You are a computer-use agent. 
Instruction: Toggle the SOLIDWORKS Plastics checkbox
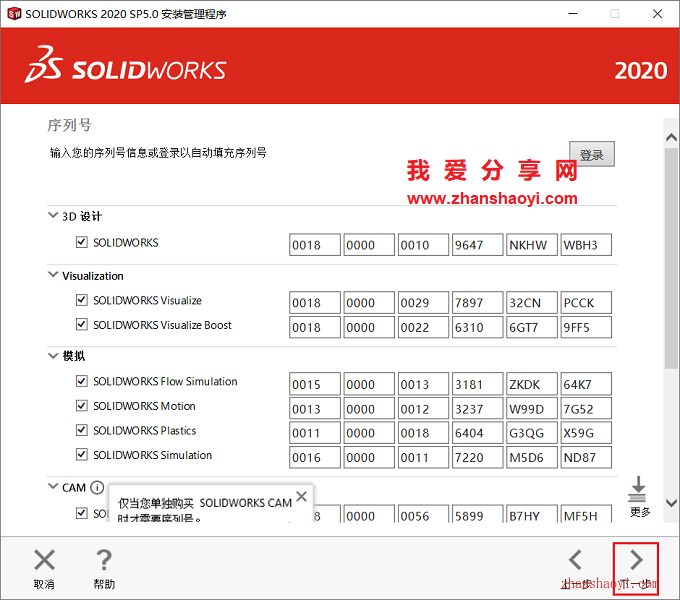coord(82,430)
